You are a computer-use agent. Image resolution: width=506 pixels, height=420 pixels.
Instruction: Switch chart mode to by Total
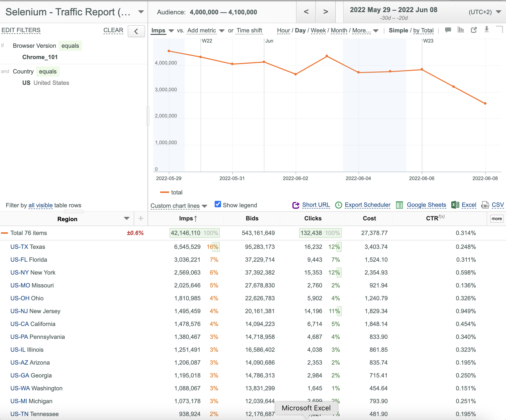(x=423, y=30)
